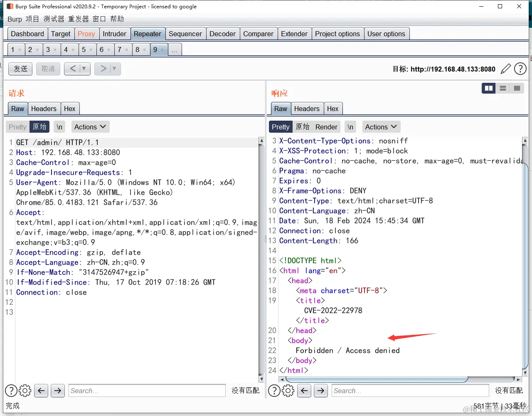Open the 测试器 menu

(x=54, y=19)
